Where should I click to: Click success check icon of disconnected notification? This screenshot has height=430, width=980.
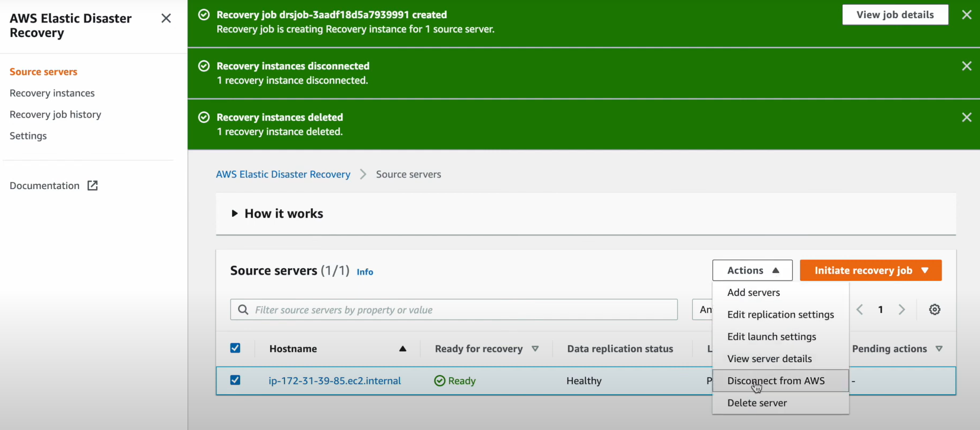coord(204,66)
